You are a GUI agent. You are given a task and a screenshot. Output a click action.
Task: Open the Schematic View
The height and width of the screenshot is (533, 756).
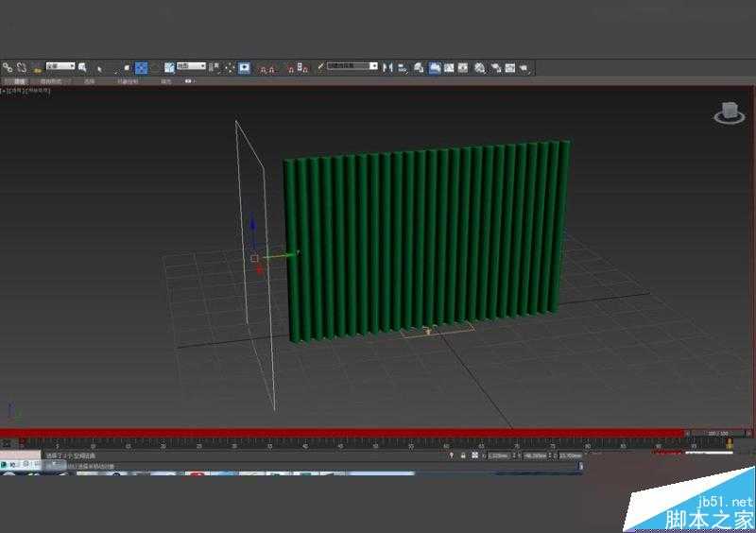pyautogui.click(x=463, y=68)
